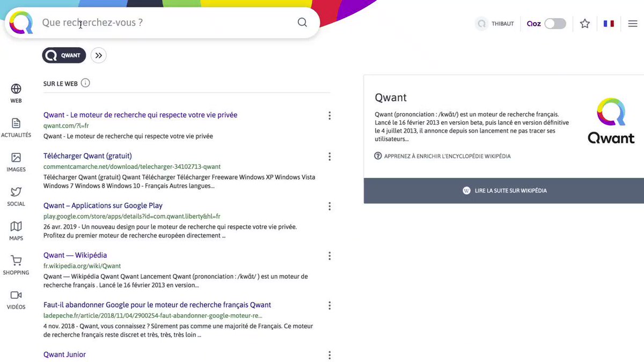Switch to the Social tab
Viewport: 644px width, 362px height.
(x=16, y=196)
